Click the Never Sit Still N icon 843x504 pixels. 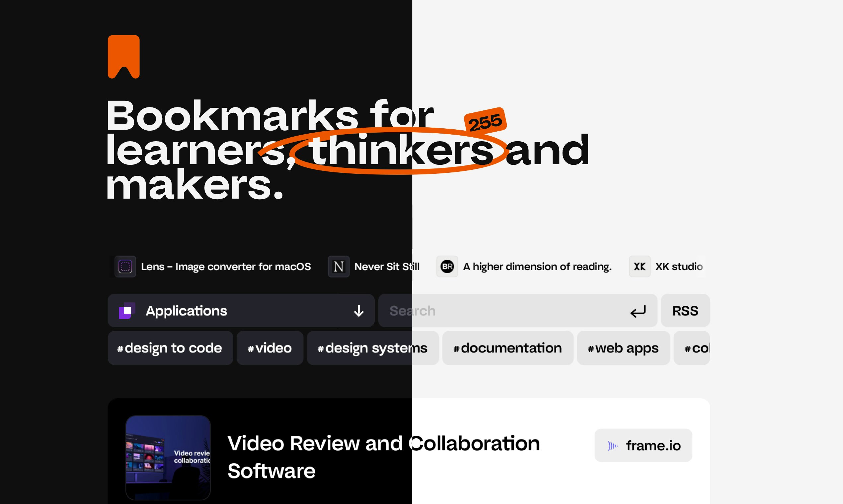338,267
